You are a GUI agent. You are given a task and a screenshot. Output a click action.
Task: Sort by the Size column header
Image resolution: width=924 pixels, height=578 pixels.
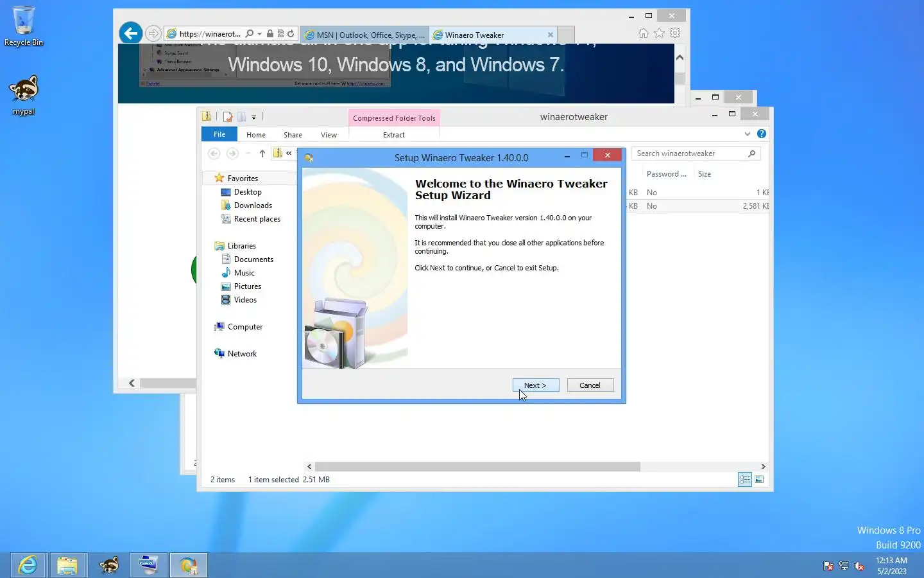(705, 174)
